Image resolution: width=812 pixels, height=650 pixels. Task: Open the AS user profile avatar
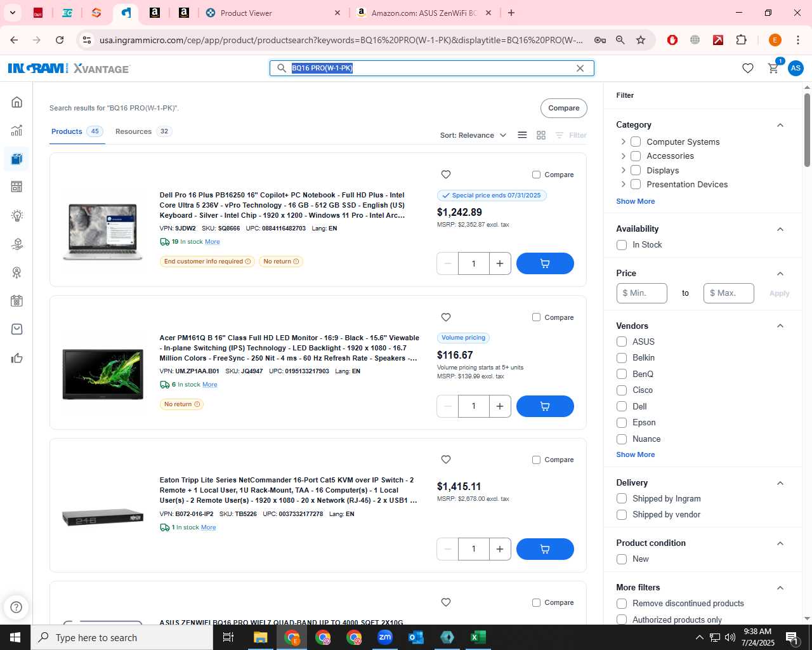click(x=796, y=69)
